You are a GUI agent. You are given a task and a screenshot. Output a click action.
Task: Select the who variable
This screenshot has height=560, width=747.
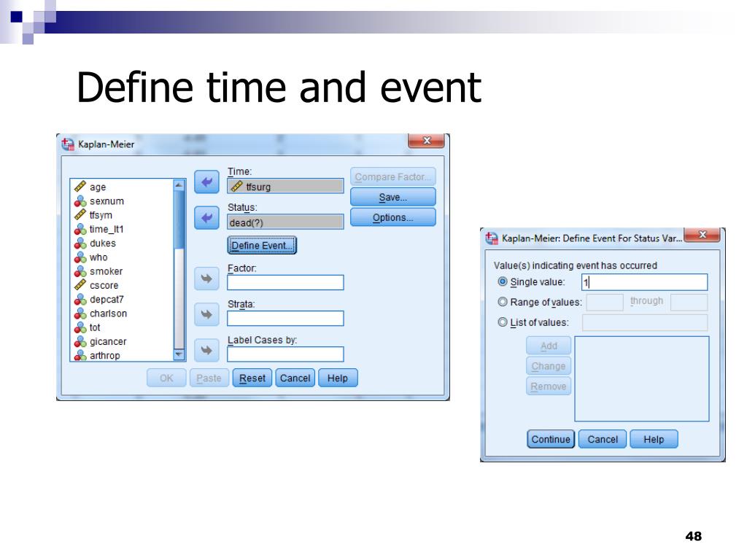pos(98,257)
